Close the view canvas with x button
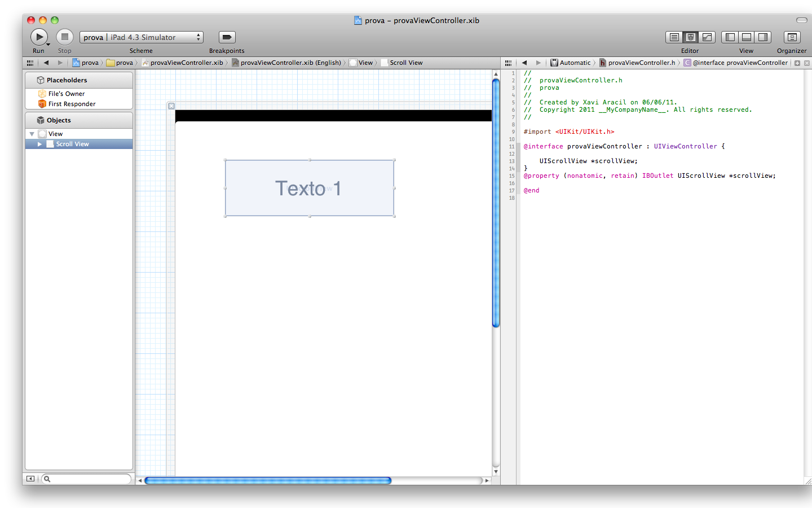 [171, 106]
